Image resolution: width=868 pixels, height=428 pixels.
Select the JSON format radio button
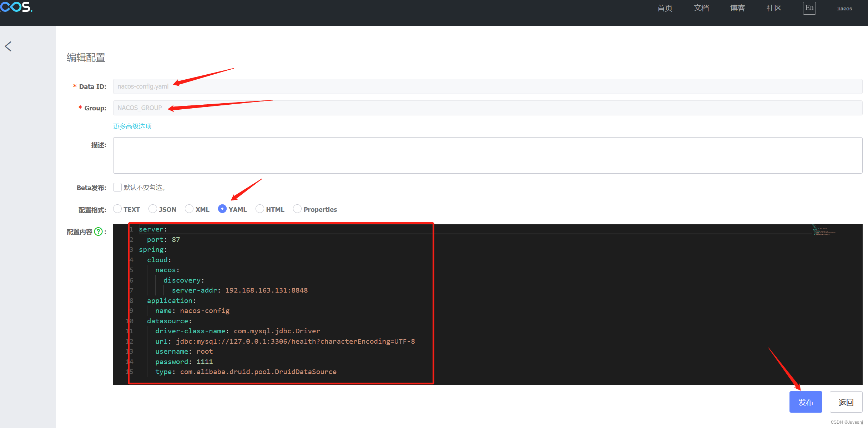[153, 209]
